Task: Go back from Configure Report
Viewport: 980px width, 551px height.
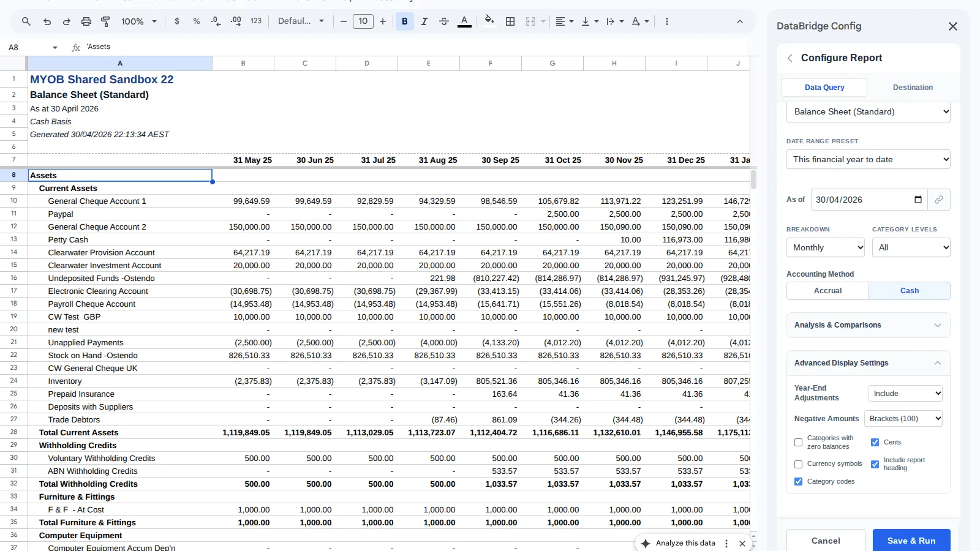Action: [x=790, y=58]
